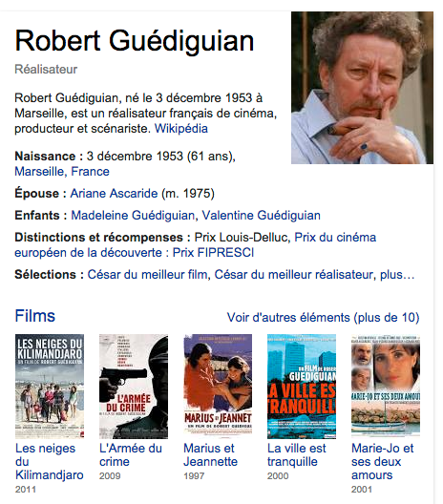443x504 pixels.
Task: Open Ariane Ascaride's page
Action: click(x=114, y=194)
